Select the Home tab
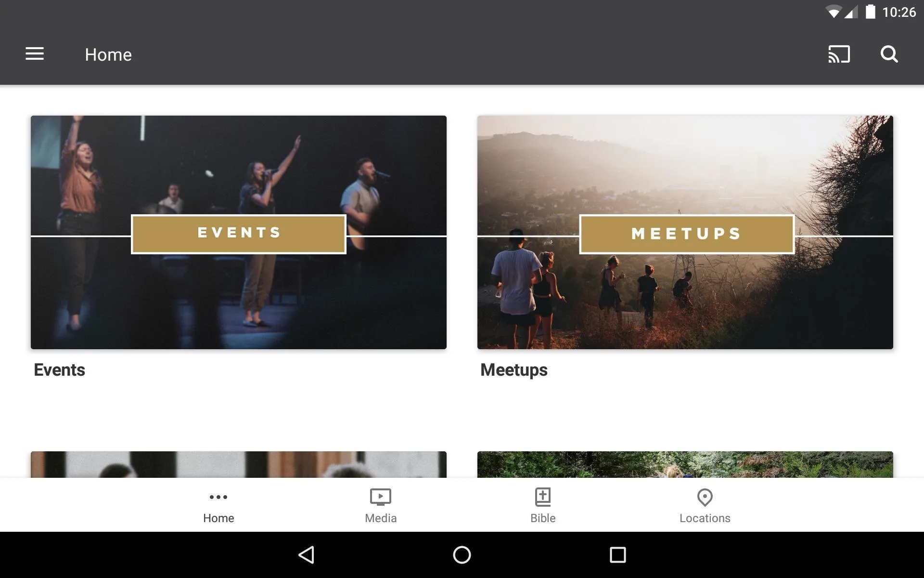Viewport: 924px width, 578px height. (218, 504)
